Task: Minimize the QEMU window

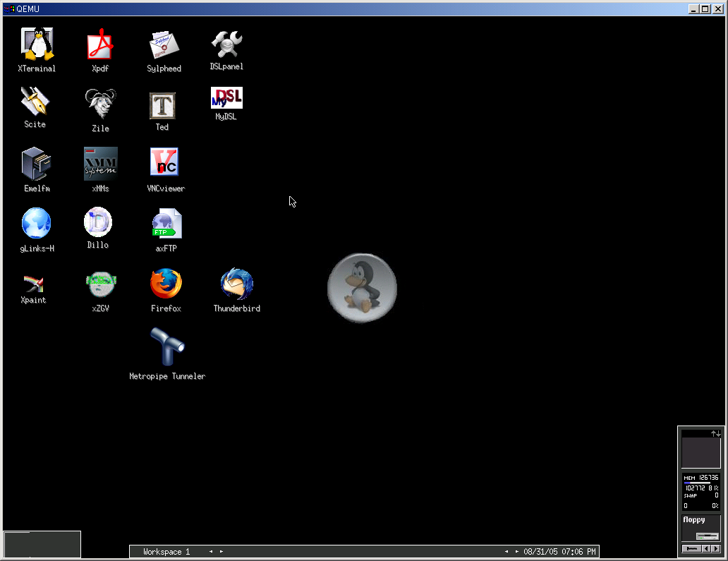Action: click(693, 9)
